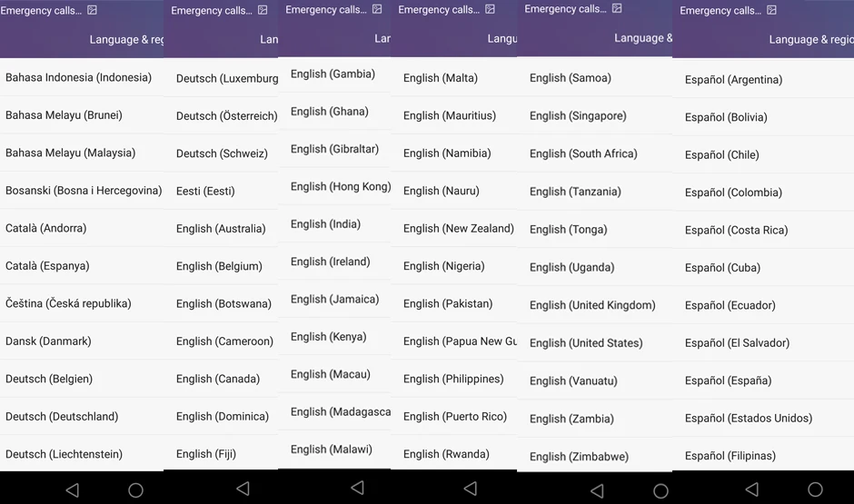Select English (Australia)
The width and height of the screenshot is (854, 504).
221,229
